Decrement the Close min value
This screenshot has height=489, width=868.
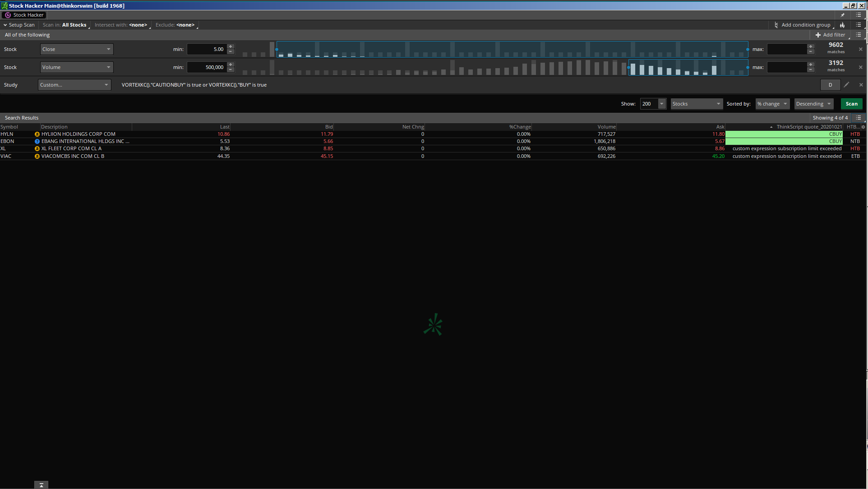(x=231, y=51)
